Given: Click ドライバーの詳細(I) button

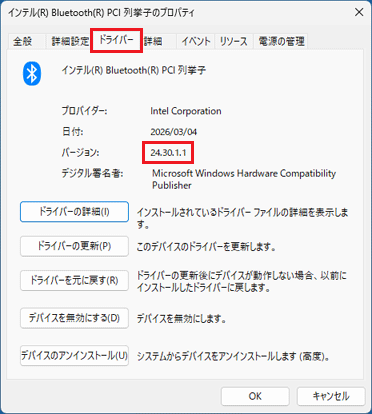Looking at the screenshot, I should tap(74, 212).
